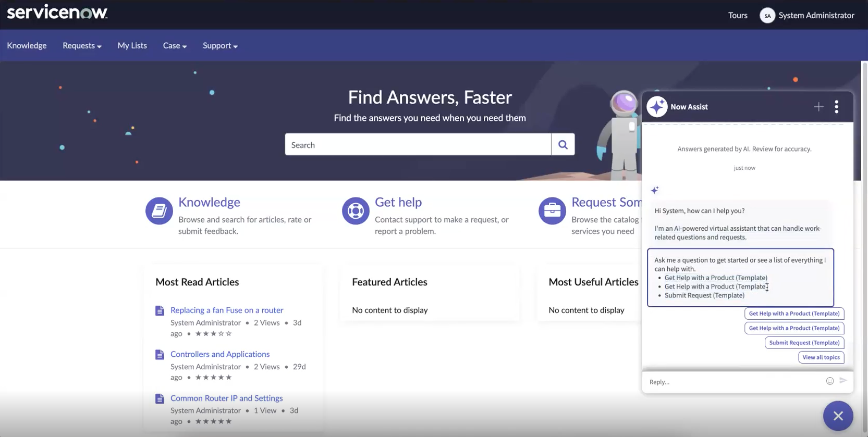Open the emoji picker in reply box
Screen dimensions: 868x437
pos(830,381)
